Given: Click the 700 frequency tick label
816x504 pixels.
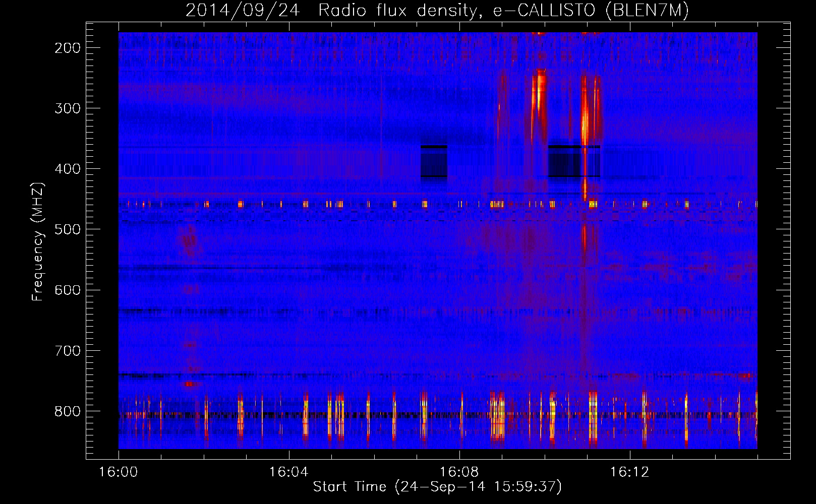Looking at the screenshot, I should point(68,350).
